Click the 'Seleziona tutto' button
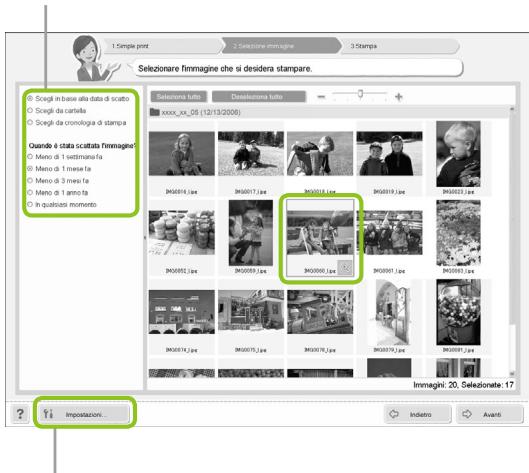 [x=179, y=97]
